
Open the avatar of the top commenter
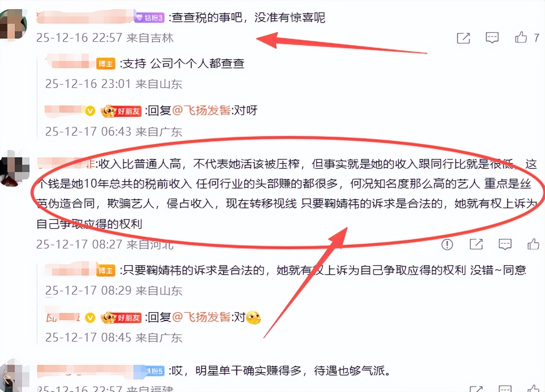point(13,25)
